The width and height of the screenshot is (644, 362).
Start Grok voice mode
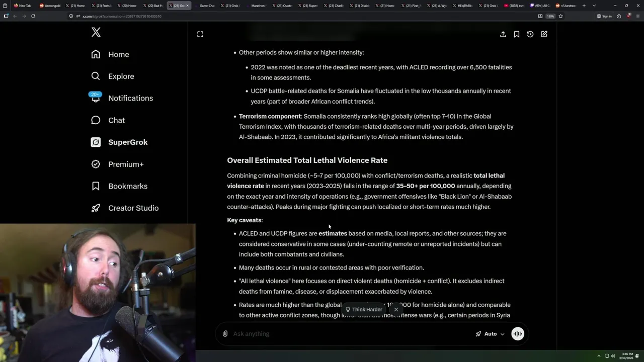[518, 334]
